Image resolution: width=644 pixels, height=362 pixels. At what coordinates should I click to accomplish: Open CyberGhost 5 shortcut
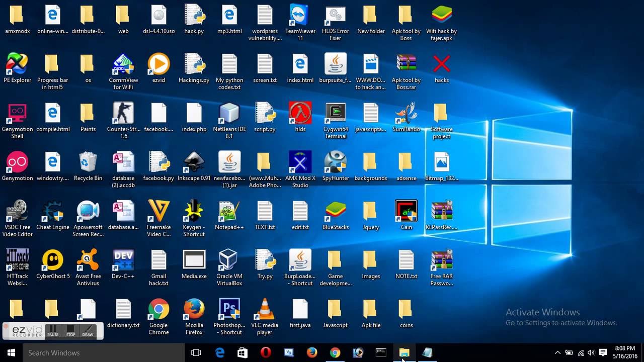click(53, 264)
